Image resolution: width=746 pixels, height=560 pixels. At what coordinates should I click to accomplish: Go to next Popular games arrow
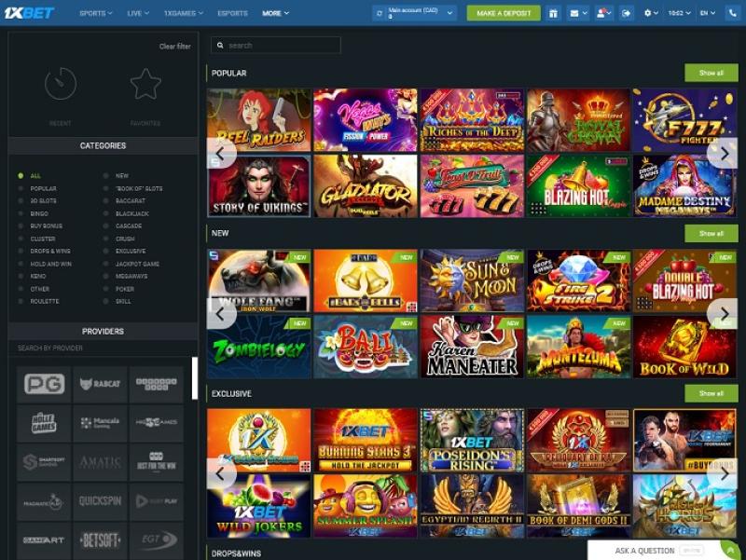pyautogui.click(x=725, y=153)
